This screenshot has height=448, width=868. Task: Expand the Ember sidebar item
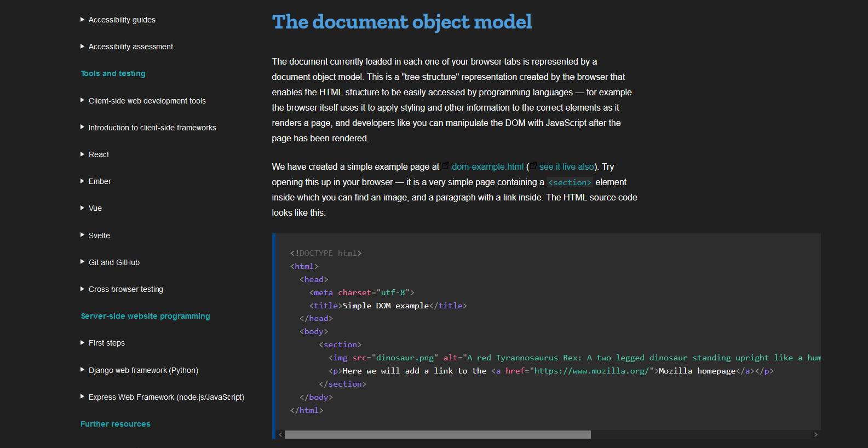click(x=96, y=181)
